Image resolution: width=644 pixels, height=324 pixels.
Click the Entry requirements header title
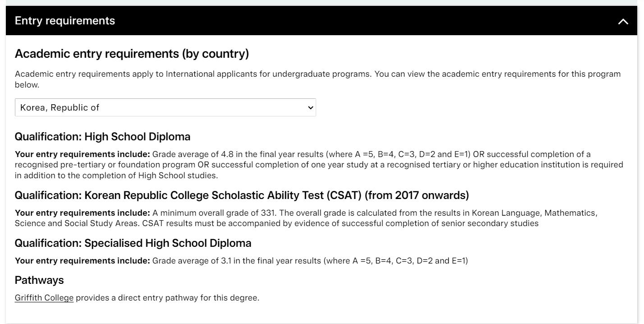click(x=65, y=21)
